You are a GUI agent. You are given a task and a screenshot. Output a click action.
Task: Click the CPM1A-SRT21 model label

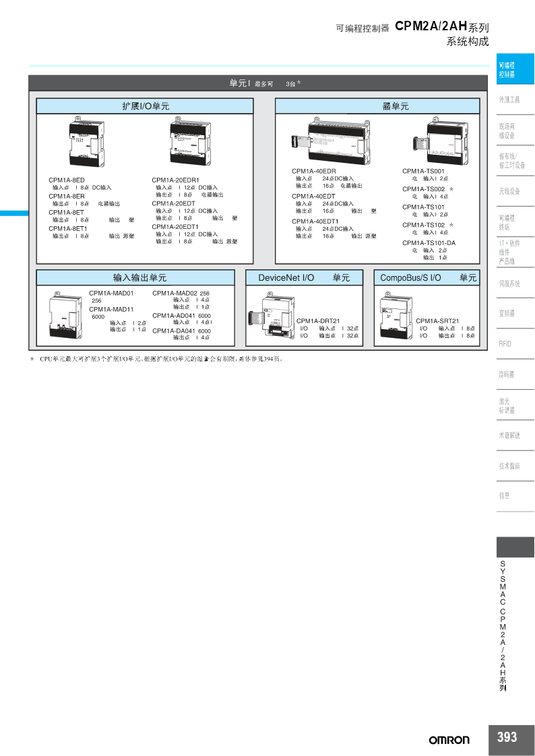click(x=437, y=320)
